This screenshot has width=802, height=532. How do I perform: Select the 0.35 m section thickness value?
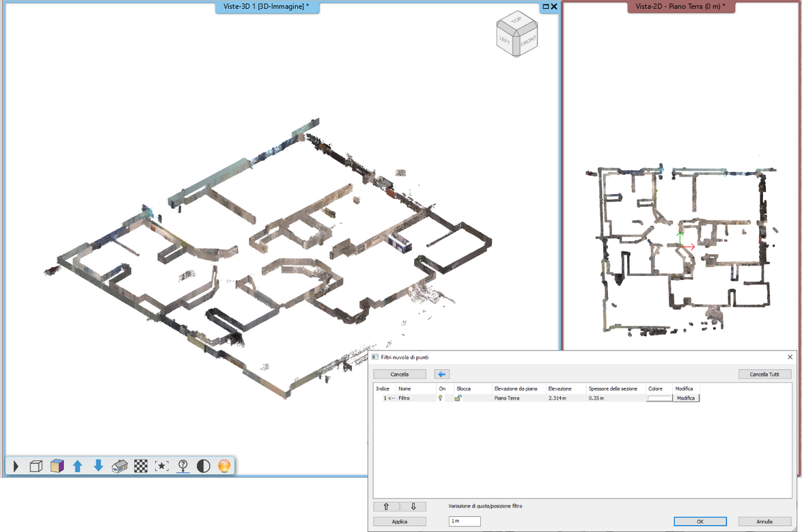pos(596,398)
